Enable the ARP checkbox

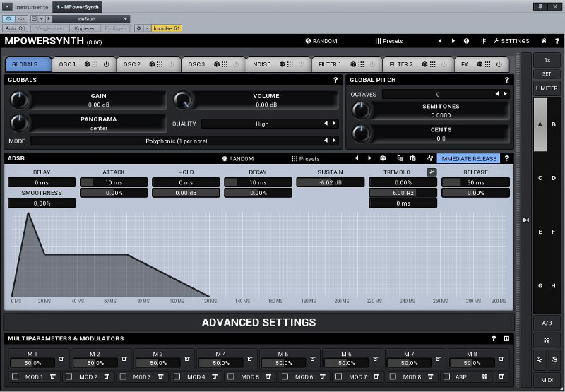447,376
